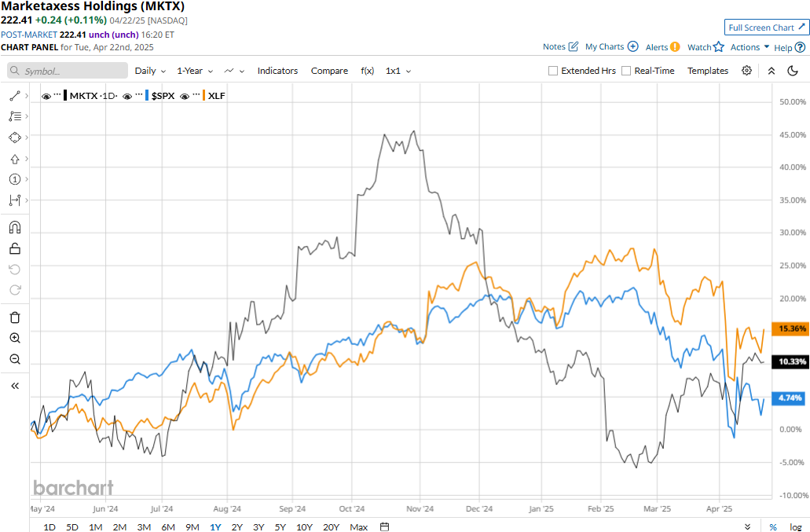Screen dimensions: 810x532
Task: Click the My Charts link
Action: (x=604, y=46)
